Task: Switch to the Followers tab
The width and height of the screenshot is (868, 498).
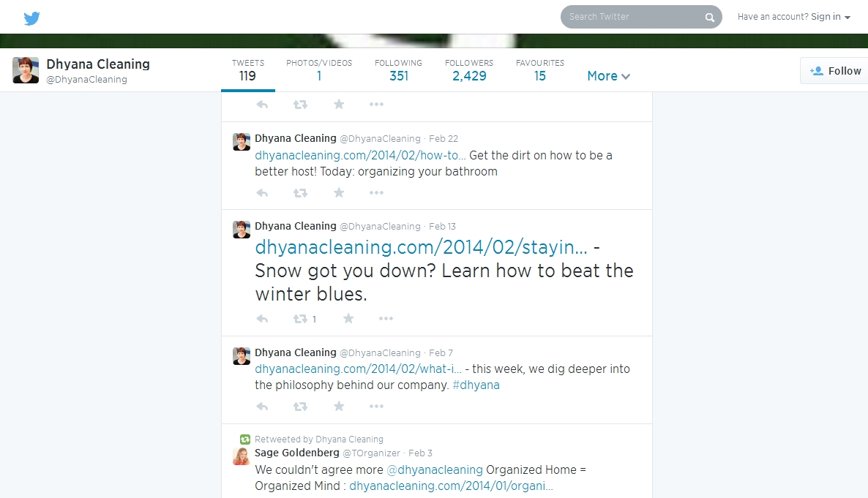Action: point(469,70)
